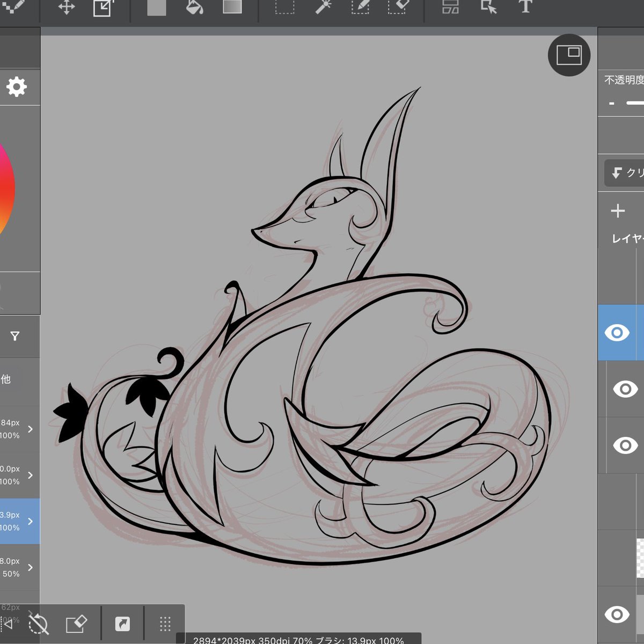Screen dimensions: 644x644
Task: Open color panel settings gear
Action: pos(16,86)
